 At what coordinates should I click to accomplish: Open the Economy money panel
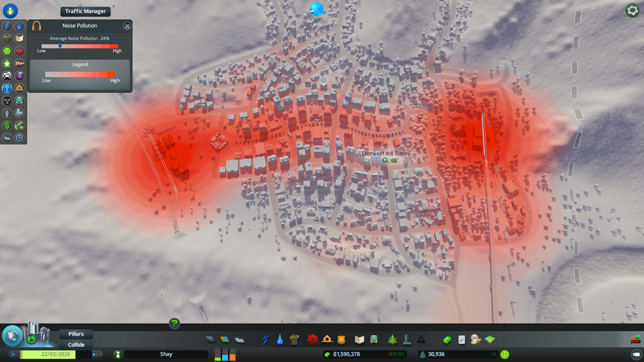[x=447, y=339]
